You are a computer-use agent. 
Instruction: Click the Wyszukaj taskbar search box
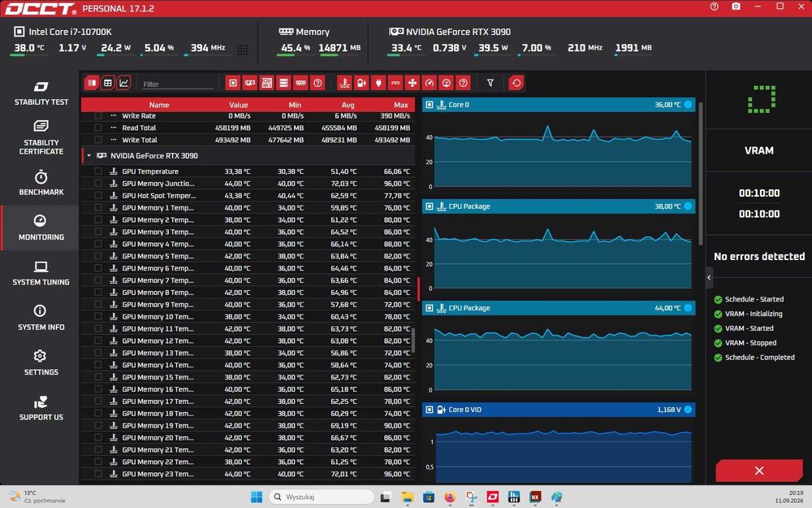pos(321,497)
